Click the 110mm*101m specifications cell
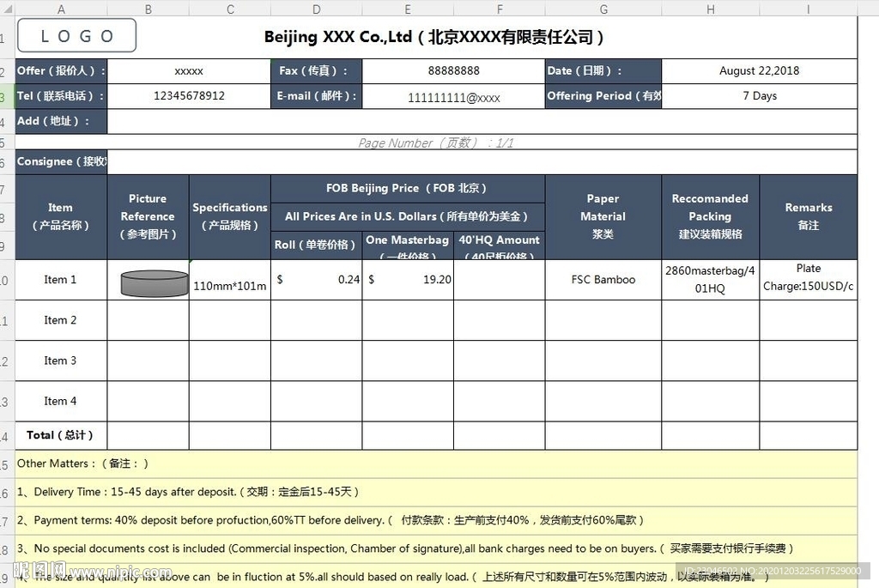 coord(229,286)
